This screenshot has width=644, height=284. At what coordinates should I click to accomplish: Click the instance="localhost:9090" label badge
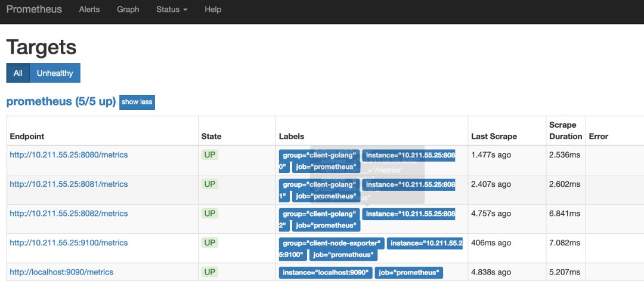click(x=326, y=273)
